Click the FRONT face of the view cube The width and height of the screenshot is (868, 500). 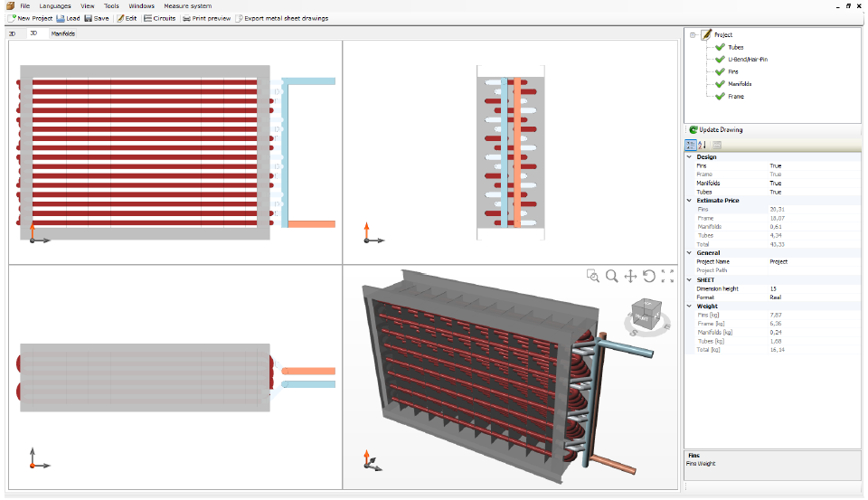(x=642, y=318)
